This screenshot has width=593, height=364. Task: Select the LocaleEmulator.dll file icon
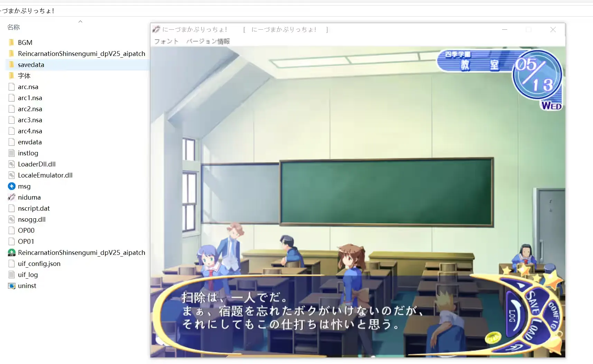pyautogui.click(x=11, y=175)
